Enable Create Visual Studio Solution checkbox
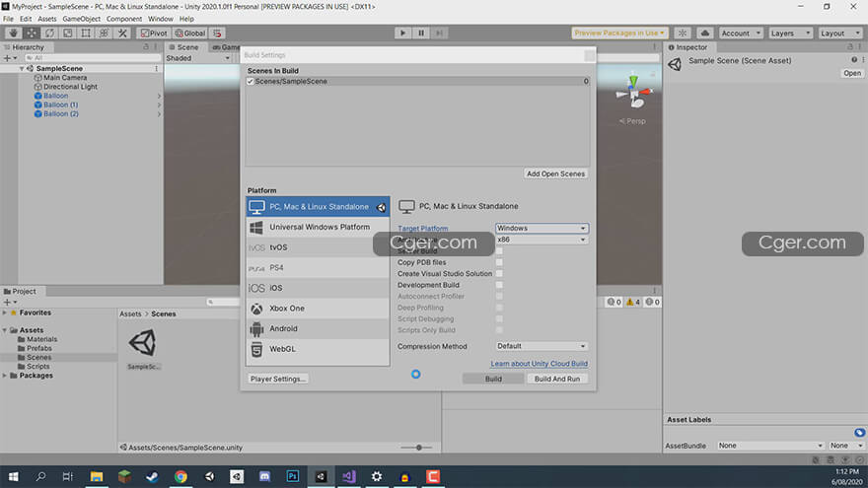Image resolution: width=868 pixels, height=488 pixels. (499, 273)
